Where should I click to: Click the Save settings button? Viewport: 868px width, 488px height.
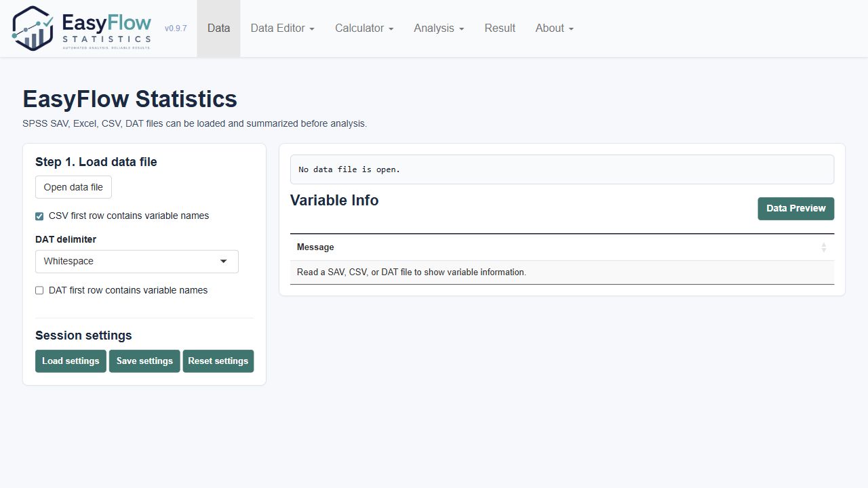[144, 361]
